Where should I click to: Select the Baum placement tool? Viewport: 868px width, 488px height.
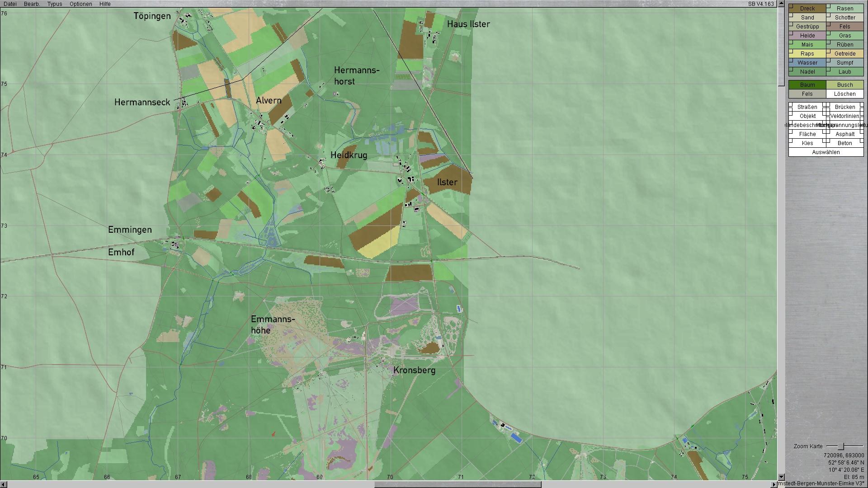807,85
